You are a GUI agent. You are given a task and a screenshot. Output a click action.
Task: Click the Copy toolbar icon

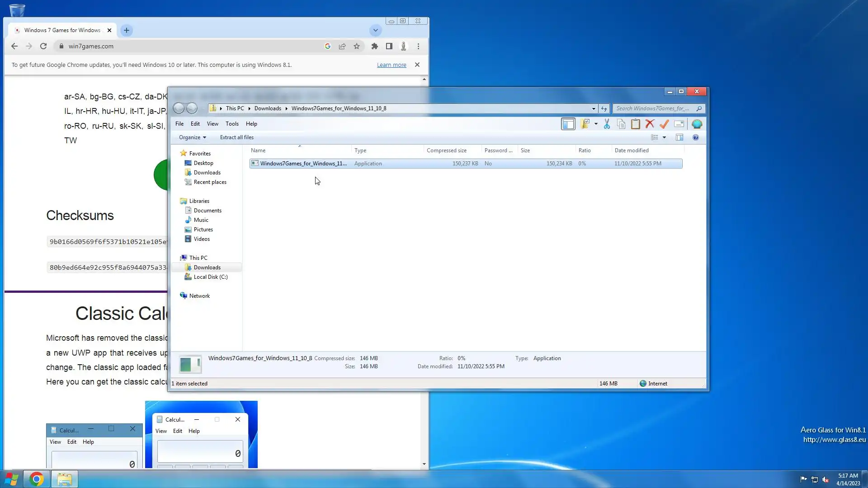[621, 124]
